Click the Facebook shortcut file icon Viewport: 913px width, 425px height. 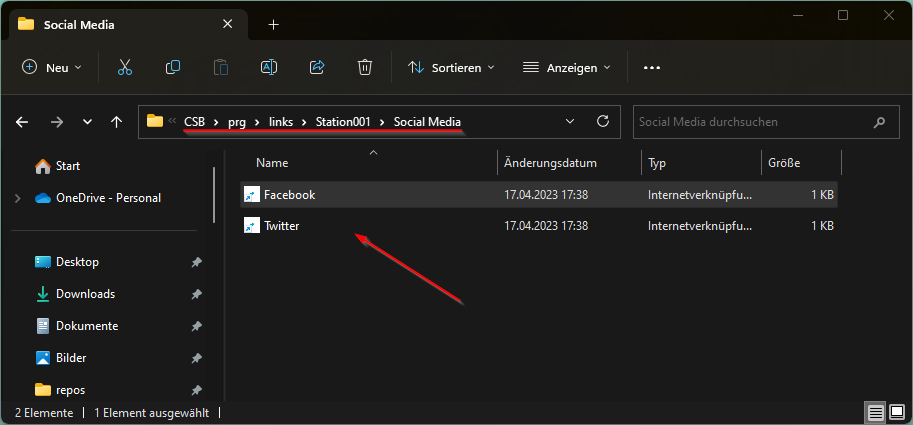point(251,195)
